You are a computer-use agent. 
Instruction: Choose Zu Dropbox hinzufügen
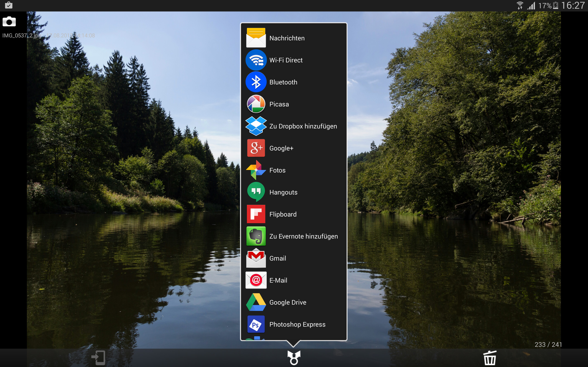[303, 126]
